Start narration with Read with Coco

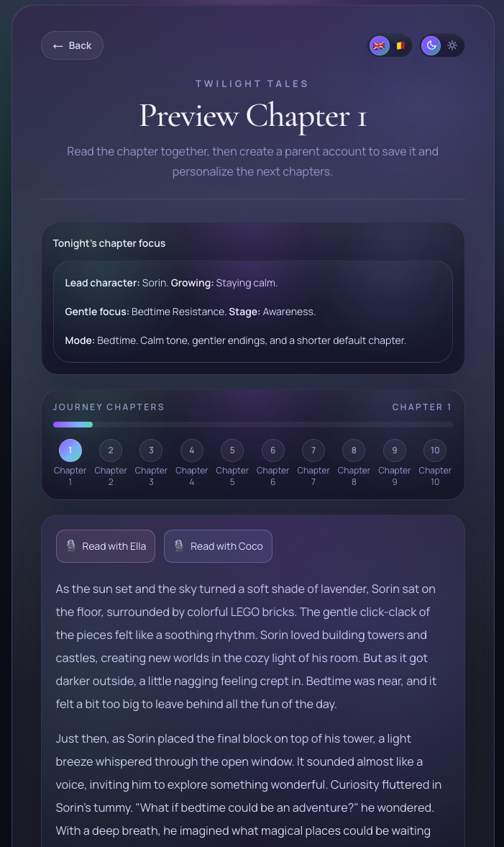pyautogui.click(x=218, y=546)
